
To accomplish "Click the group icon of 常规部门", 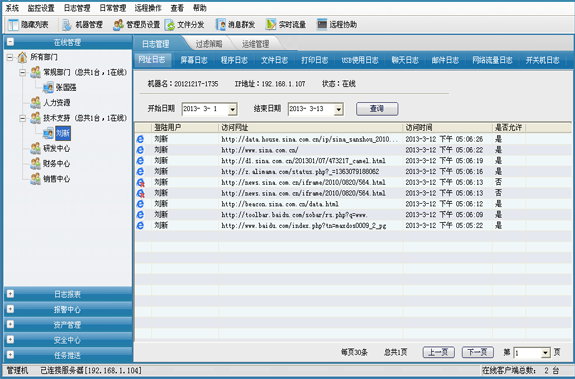I will (x=36, y=72).
